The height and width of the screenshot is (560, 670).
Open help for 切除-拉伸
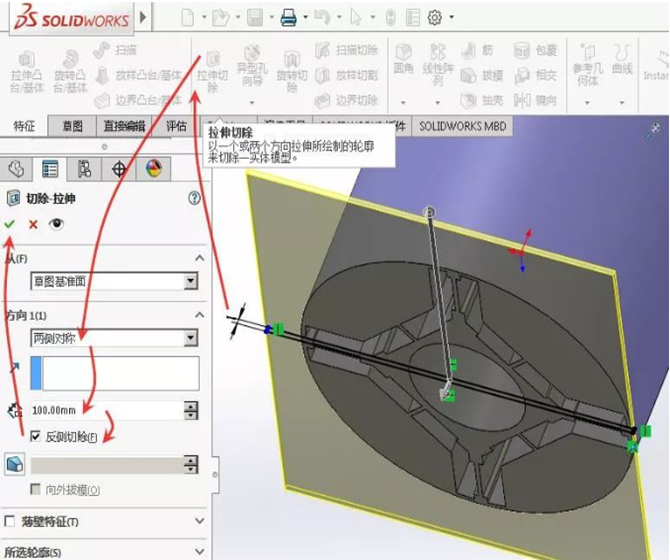click(194, 198)
